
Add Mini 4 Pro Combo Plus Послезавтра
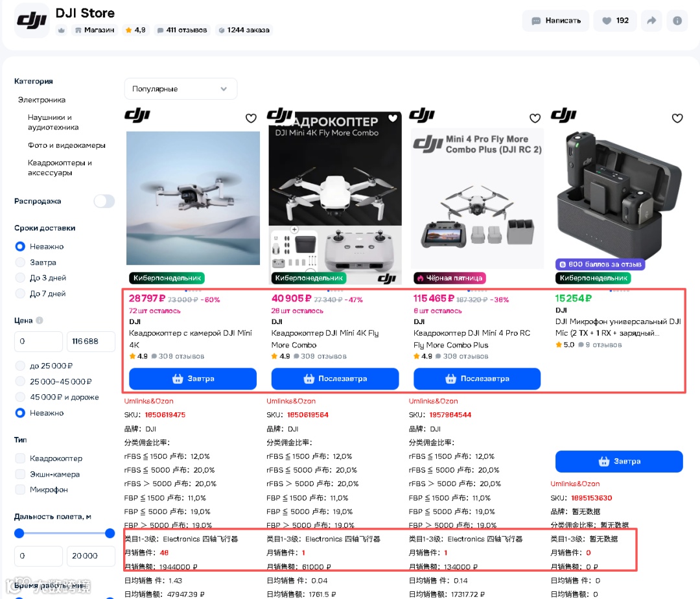pos(477,379)
